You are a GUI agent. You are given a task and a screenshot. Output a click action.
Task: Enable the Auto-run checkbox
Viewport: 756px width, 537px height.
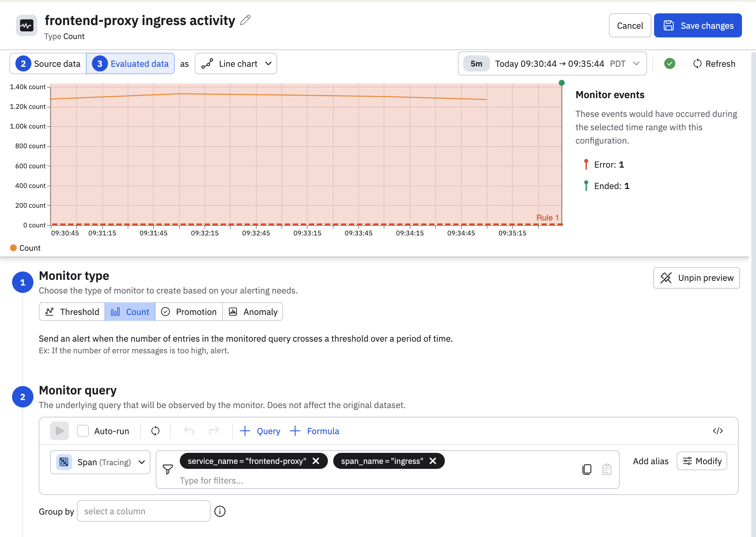tap(83, 431)
